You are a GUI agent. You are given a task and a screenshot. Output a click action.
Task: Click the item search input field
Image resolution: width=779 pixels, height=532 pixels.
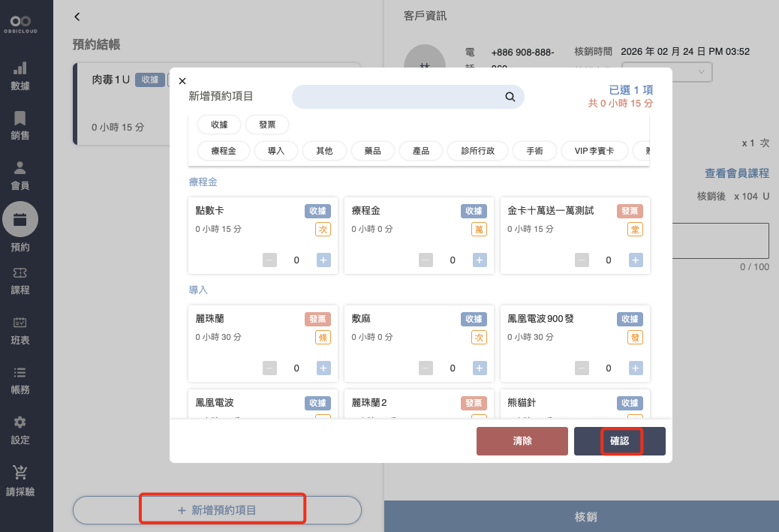pyautogui.click(x=398, y=97)
